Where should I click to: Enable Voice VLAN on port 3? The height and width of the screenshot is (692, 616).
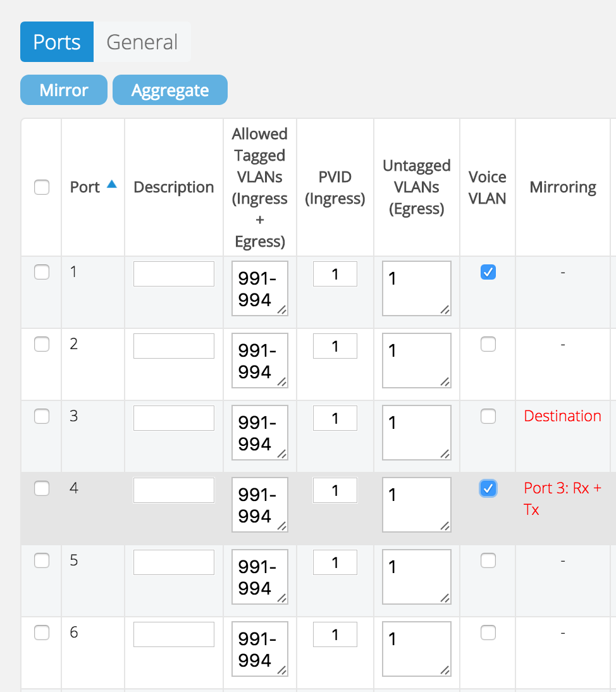pyautogui.click(x=488, y=416)
